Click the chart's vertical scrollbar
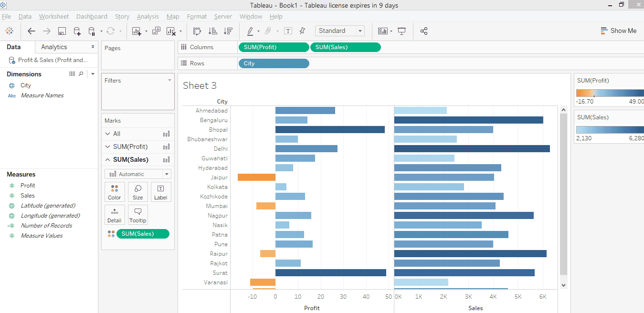 [x=564, y=196]
